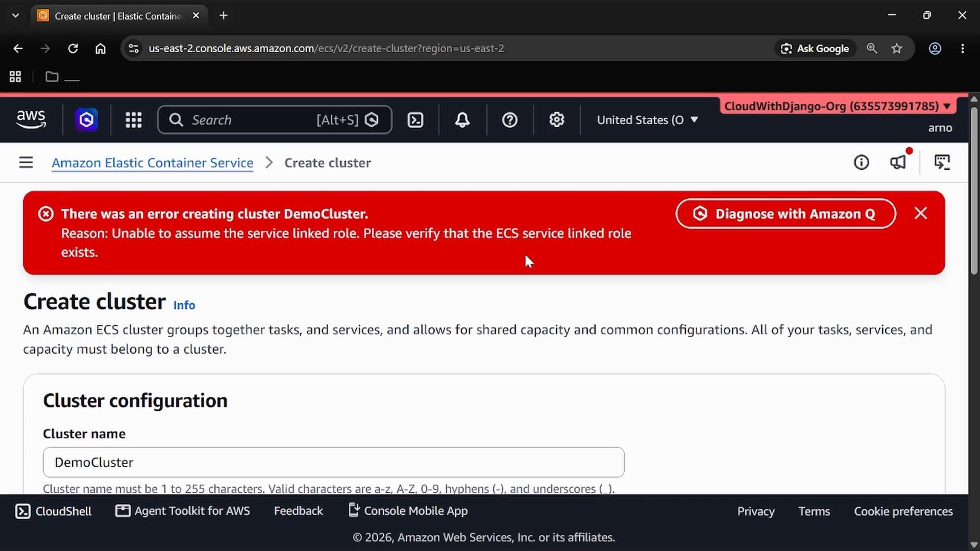The height and width of the screenshot is (551, 980).
Task: Open CloudWithDjango-Org account dropdown
Action: tap(837, 106)
